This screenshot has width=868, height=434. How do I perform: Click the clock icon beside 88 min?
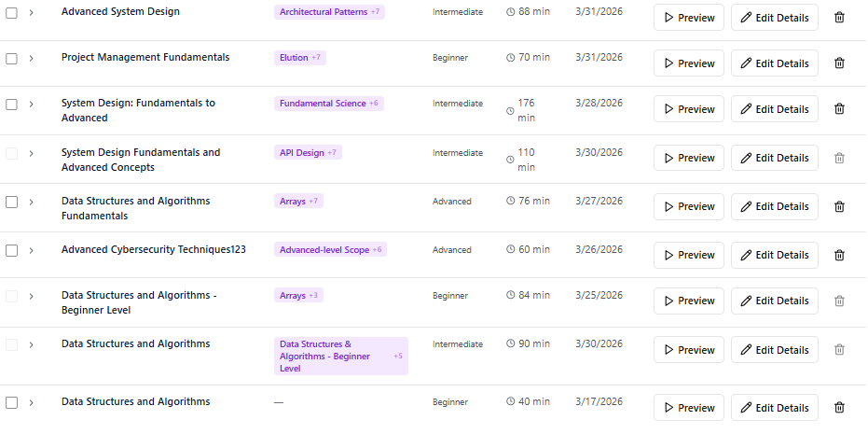[510, 12]
